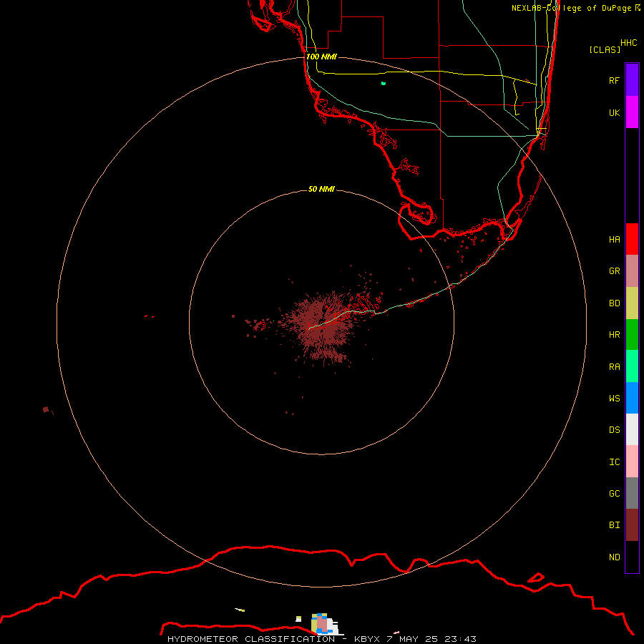Click the DS legend label
Viewport: 644px width, 644px height.
pos(614,429)
